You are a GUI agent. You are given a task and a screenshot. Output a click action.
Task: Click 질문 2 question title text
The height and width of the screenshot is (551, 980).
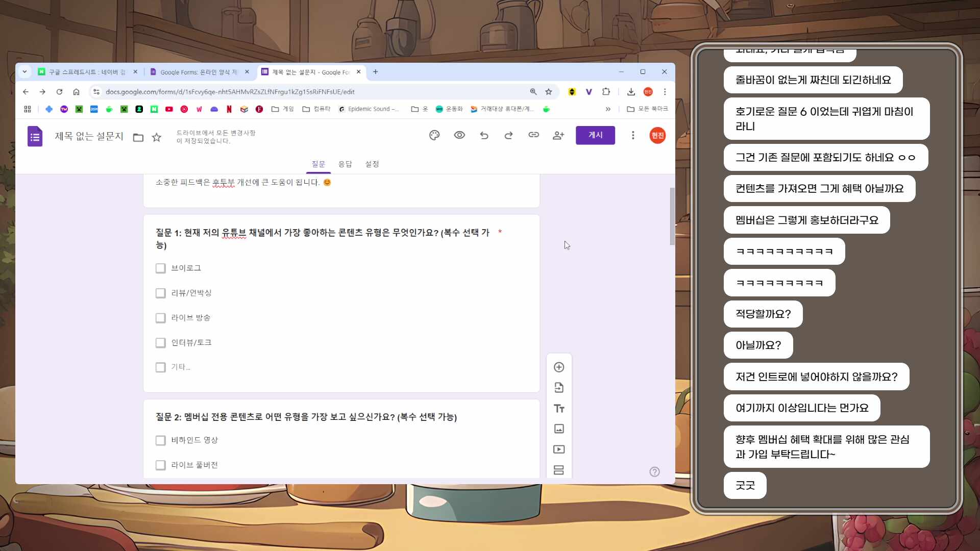coord(306,417)
